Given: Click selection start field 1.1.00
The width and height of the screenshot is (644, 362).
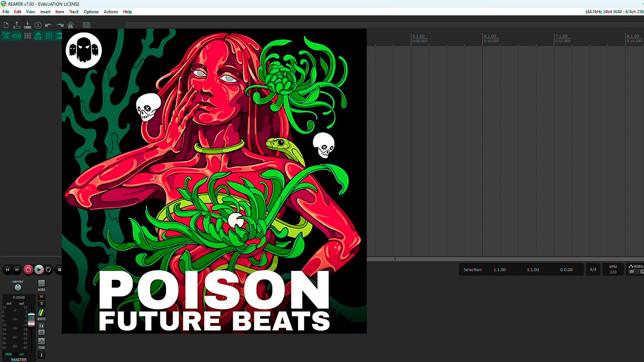Looking at the screenshot, I should pos(500,270).
